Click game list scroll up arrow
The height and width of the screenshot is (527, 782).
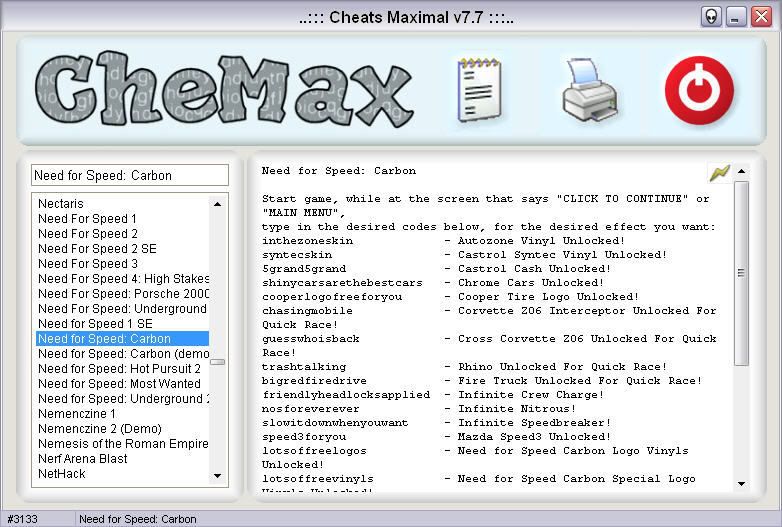coord(217,204)
